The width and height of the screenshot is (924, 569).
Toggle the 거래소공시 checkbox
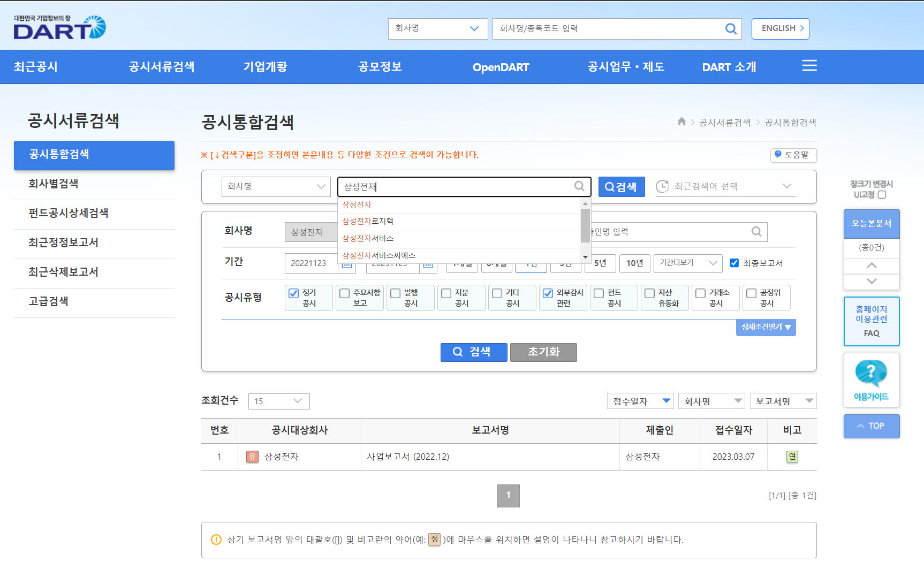coord(701,293)
